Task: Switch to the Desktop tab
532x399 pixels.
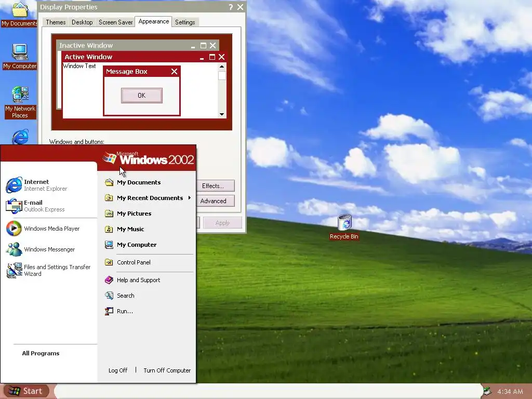Action: click(82, 22)
